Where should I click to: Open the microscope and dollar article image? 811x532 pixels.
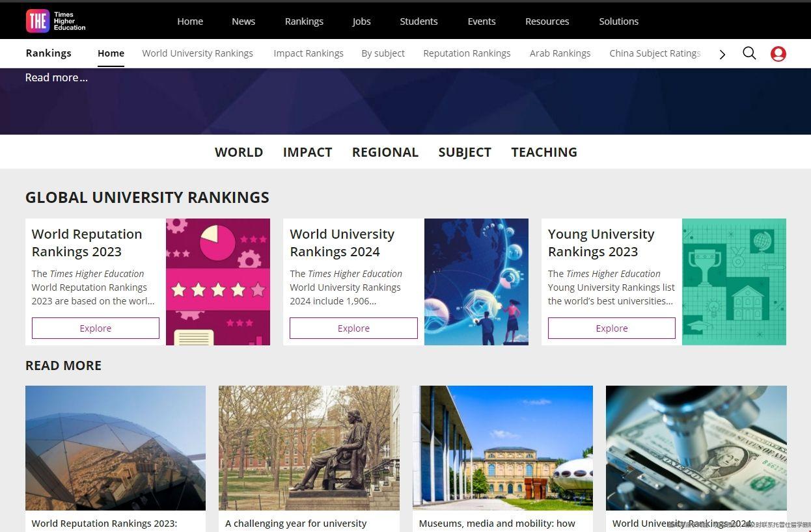696,448
